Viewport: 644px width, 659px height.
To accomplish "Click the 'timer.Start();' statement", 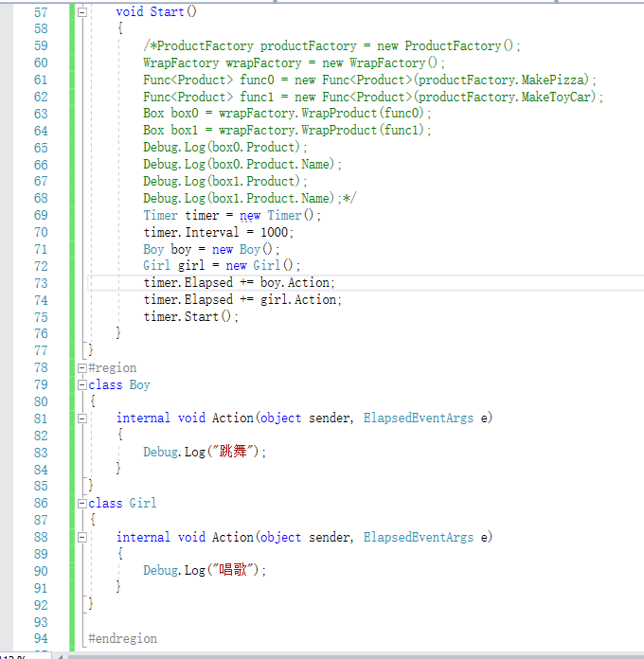I will pyautogui.click(x=191, y=316).
